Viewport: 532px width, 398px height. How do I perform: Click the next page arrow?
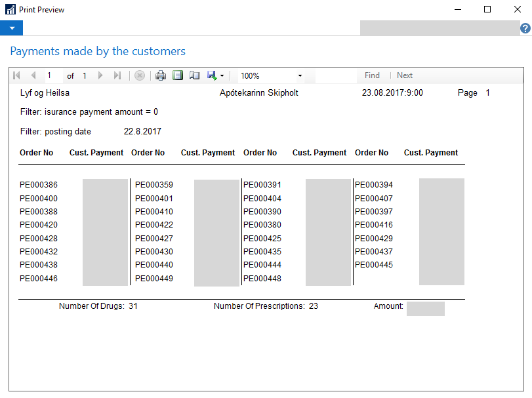point(100,75)
